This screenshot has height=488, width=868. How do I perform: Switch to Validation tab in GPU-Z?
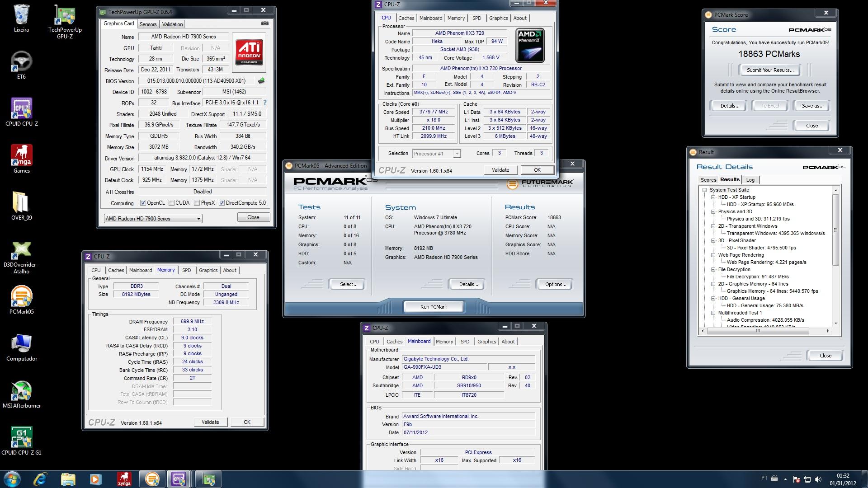(x=172, y=24)
